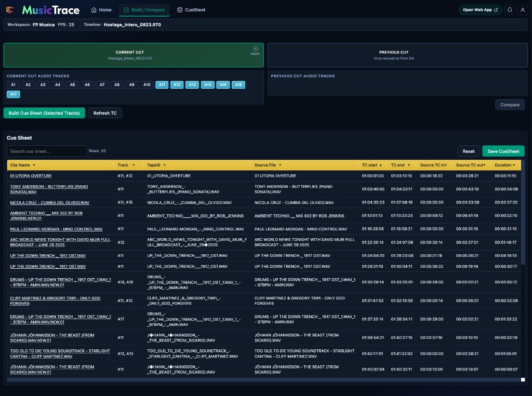Click the Home icon in navigation

click(94, 10)
